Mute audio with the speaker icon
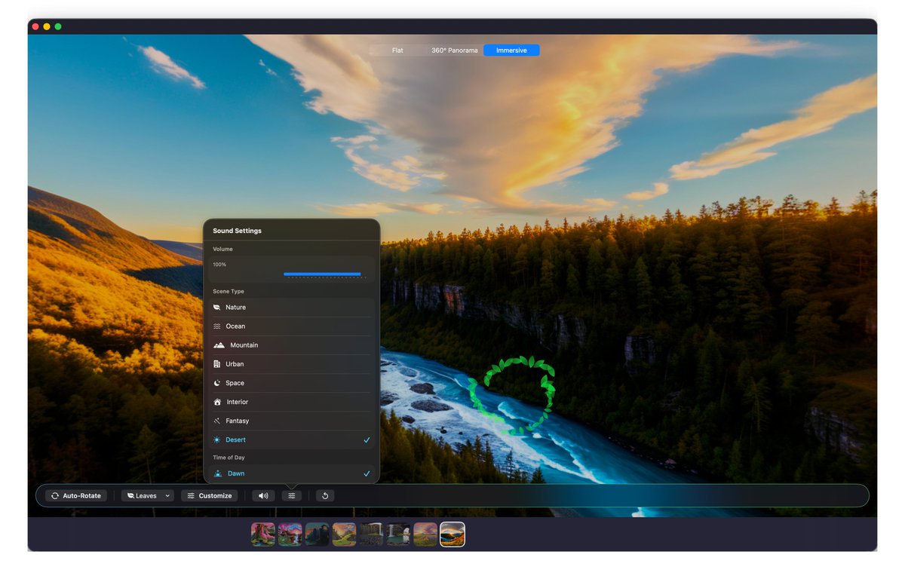 tap(263, 496)
